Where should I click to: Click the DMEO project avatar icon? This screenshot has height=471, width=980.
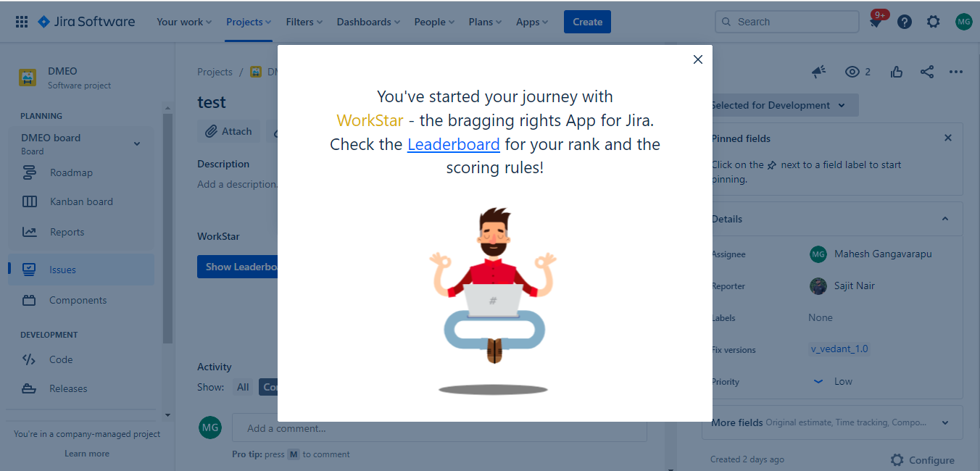(28, 78)
